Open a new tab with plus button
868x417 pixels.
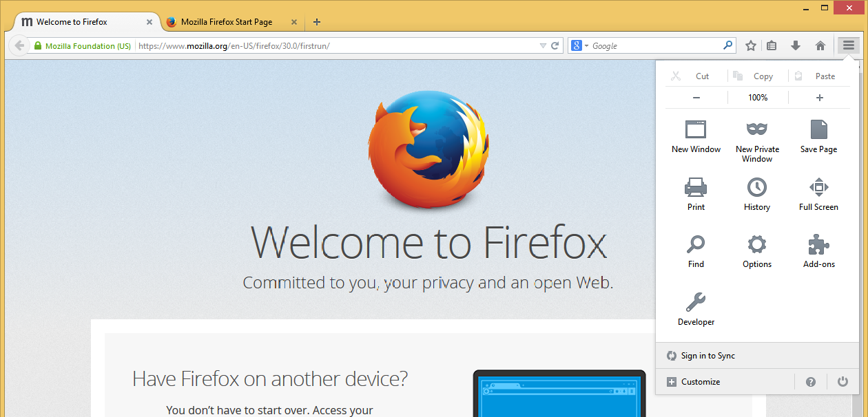click(x=317, y=22)
